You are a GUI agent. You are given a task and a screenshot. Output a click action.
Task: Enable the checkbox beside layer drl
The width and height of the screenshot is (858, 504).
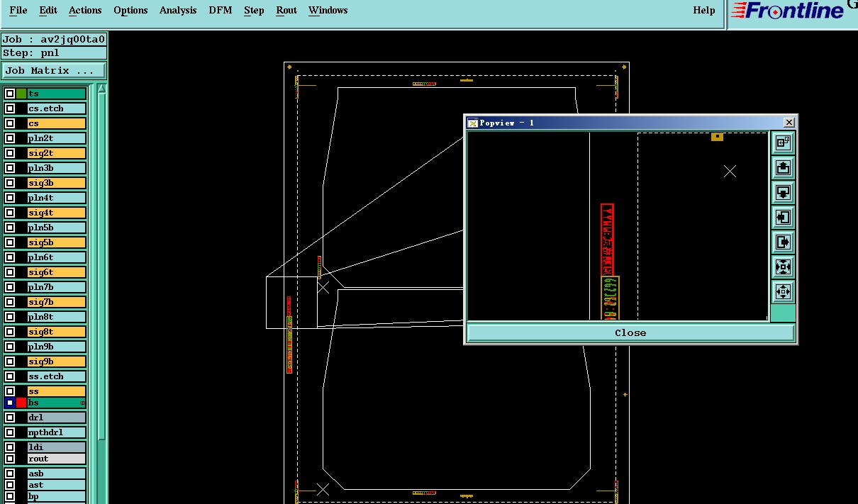10,418
